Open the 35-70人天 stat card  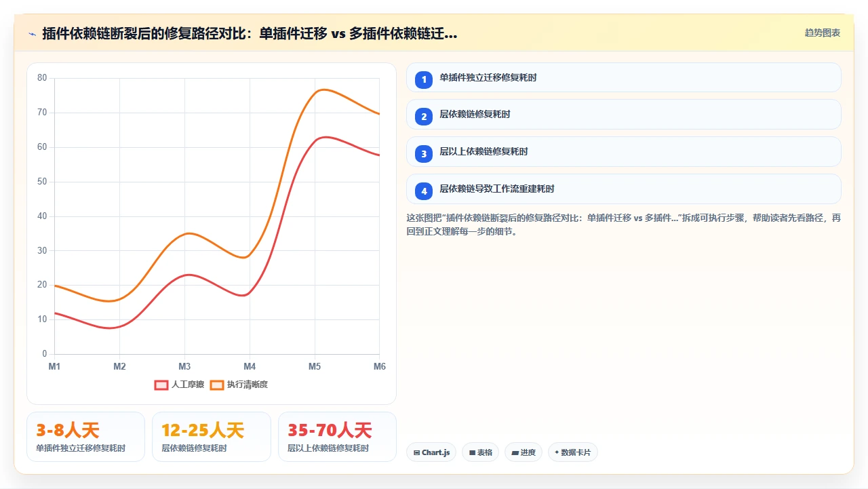click(337, 437)
